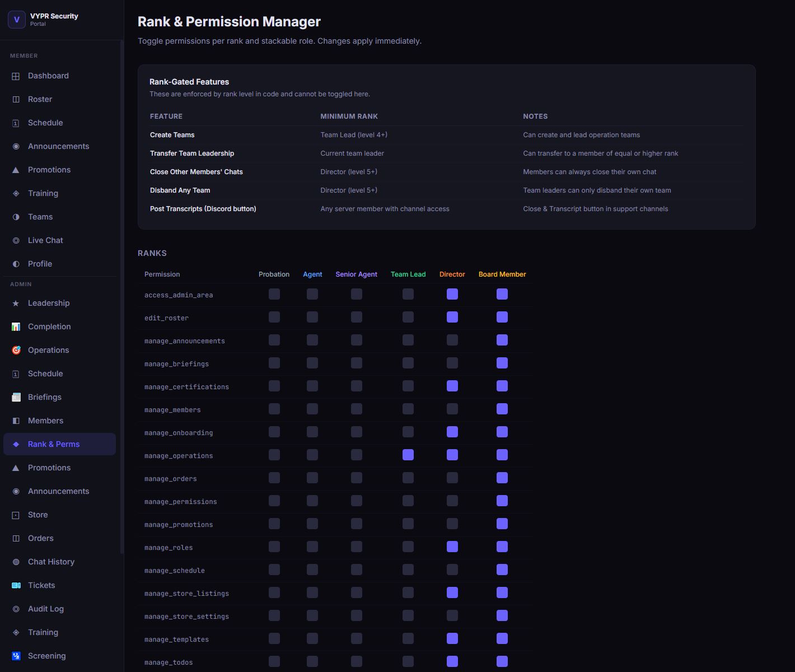Click the Chat History icon
Screen dimensions: 795x672
[16, 562]
